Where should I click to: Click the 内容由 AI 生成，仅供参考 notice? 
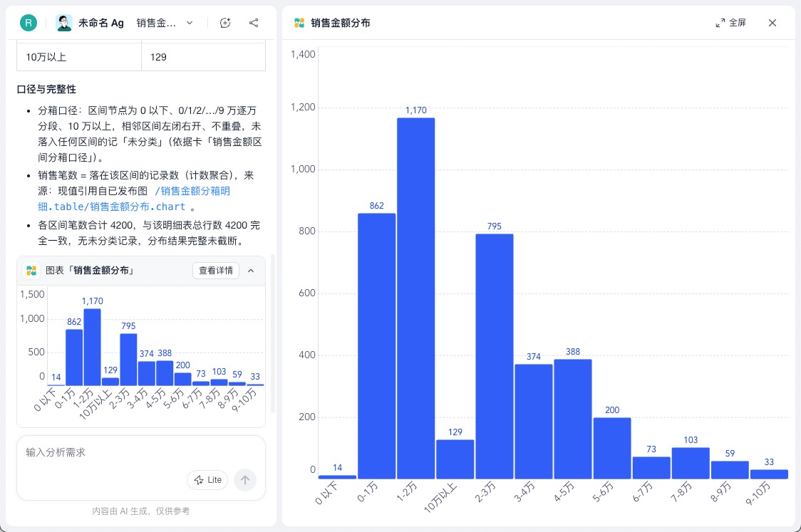tap(141, 511)
